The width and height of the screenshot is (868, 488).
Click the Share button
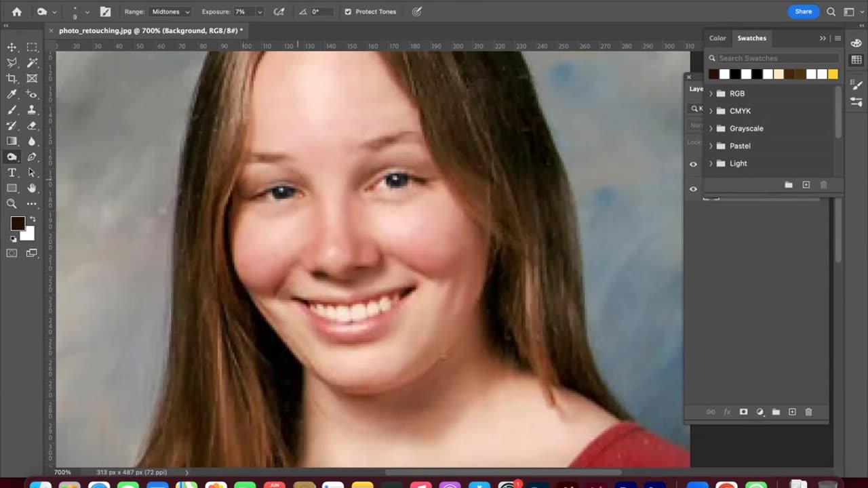[x=803, y=12]
